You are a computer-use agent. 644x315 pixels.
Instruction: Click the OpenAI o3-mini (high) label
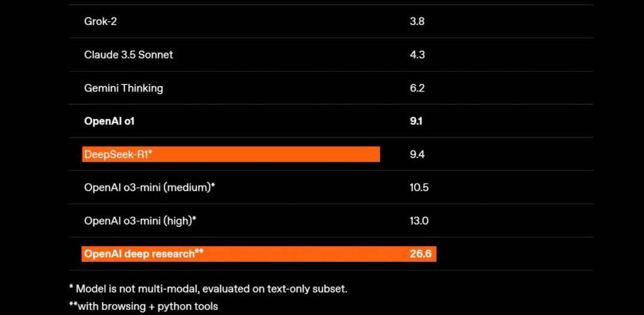(x=140, y=221)
